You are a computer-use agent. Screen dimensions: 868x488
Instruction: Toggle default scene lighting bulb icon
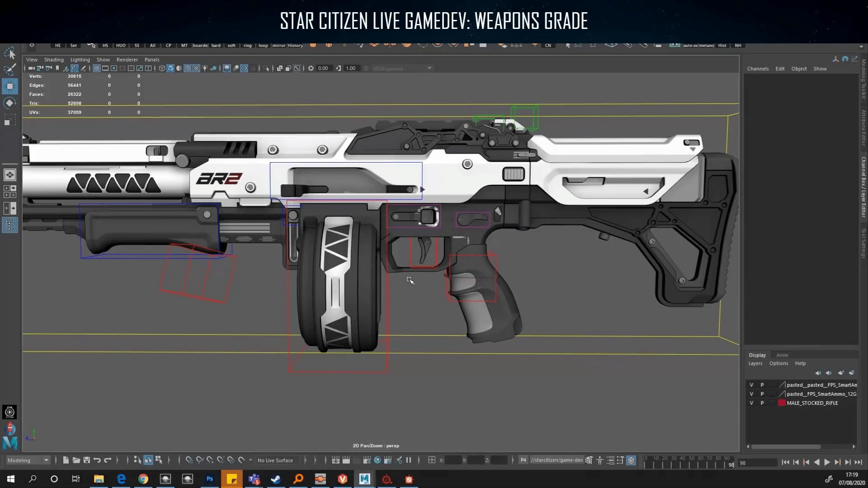[x=204, y=68]
